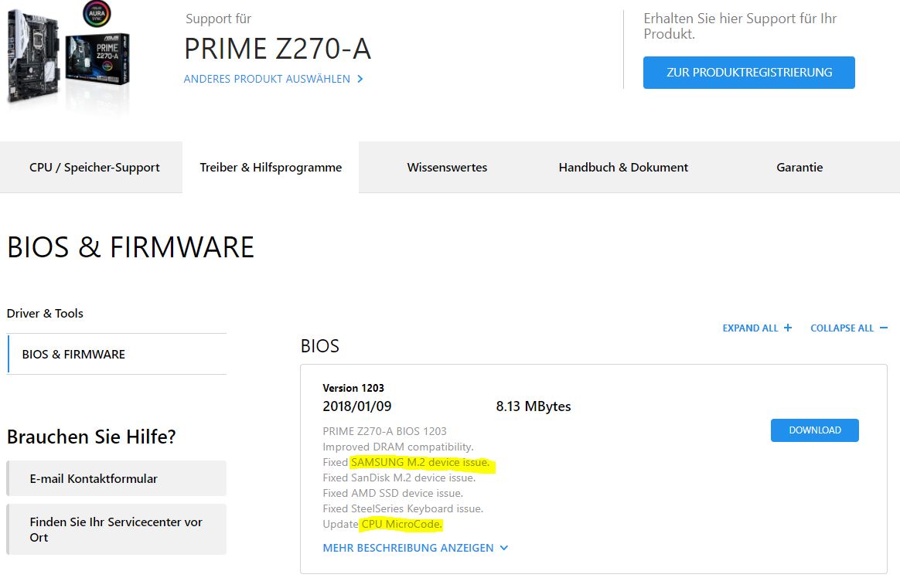
Task: Switch to the CPU / Speicher-Support tab
Action: click(94, 168)
